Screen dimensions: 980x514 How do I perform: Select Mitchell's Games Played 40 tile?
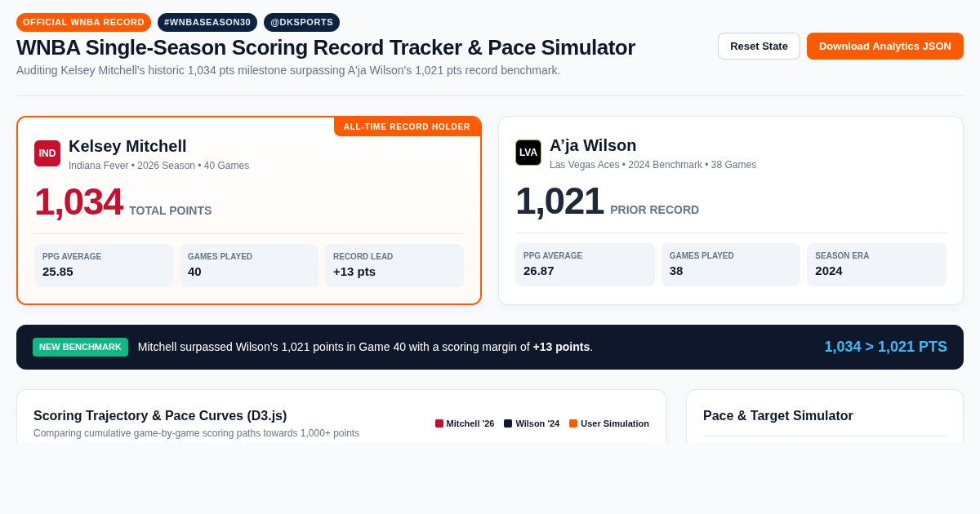(249, 265)
